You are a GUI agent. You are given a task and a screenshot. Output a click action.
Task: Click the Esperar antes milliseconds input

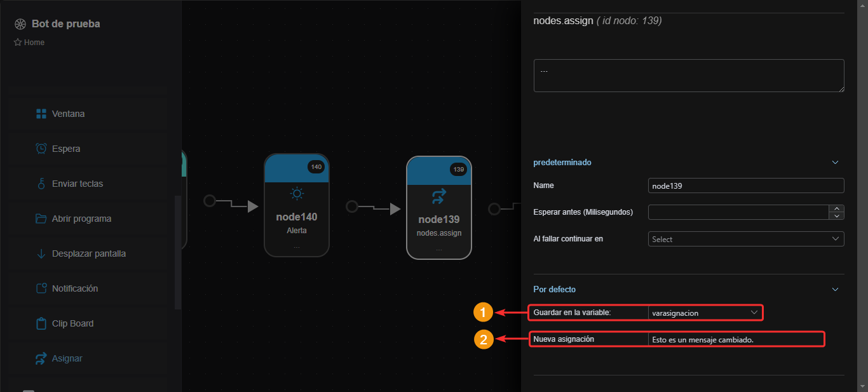739,212
